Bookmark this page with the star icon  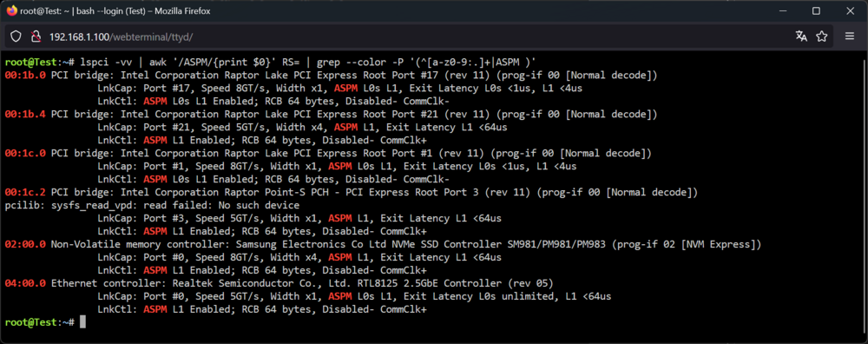pyautogui.click(x=821, y=36)
